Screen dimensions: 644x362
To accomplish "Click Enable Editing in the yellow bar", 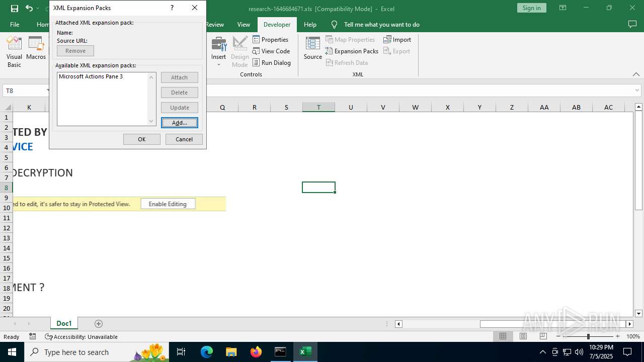I will 168,204.
